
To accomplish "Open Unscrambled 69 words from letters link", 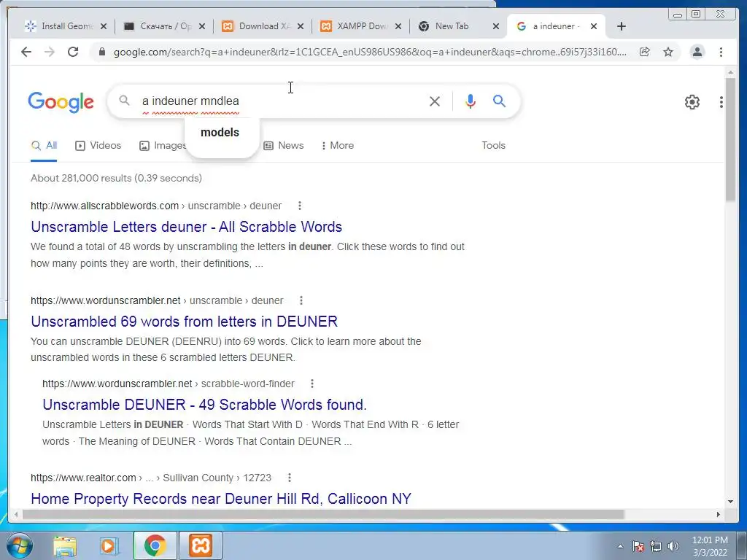I will [x=184, y=322].
